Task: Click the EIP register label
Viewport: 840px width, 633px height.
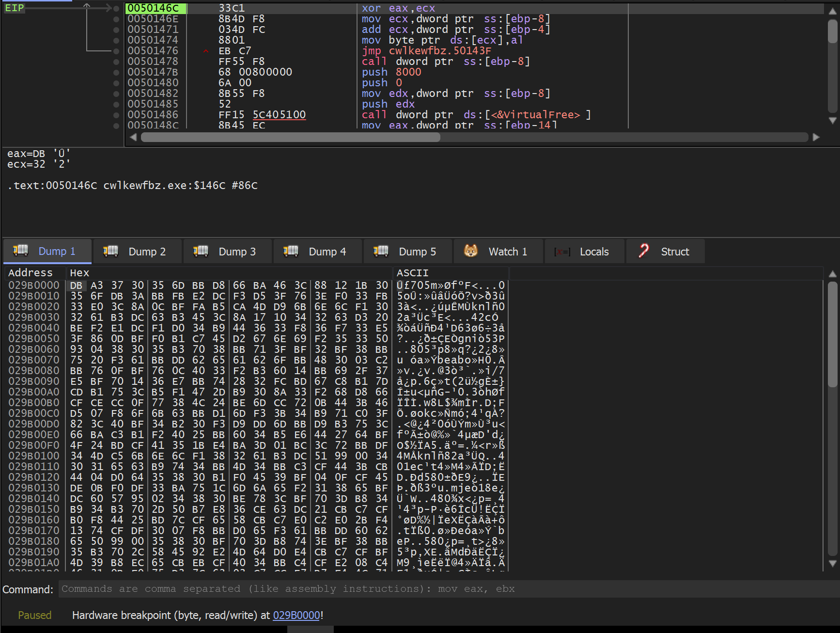Action: click(x=15, y=8)
